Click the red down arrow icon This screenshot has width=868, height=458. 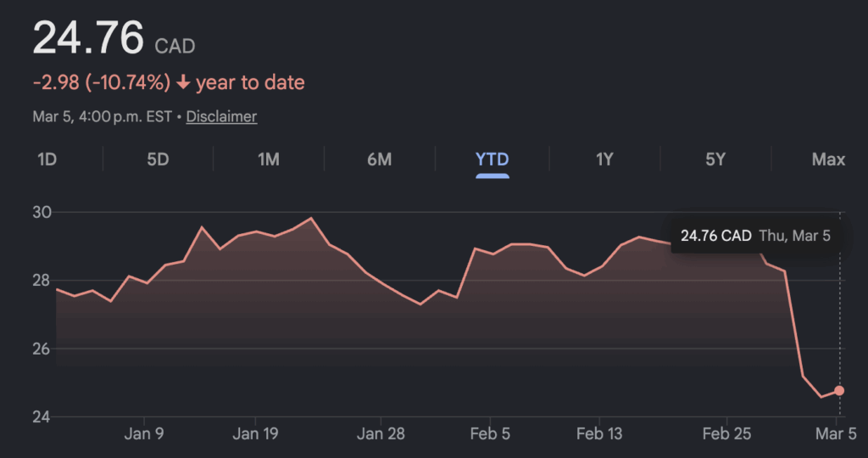click(183, 83)
